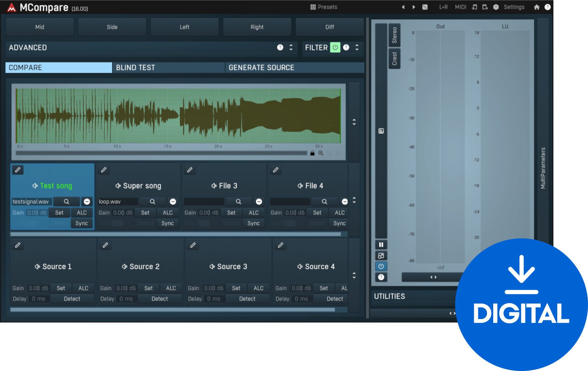The height and width of the screenshot is (371, 588).
Task: Expand the waveform panel using its side arrows
Action: click(354, 122)
